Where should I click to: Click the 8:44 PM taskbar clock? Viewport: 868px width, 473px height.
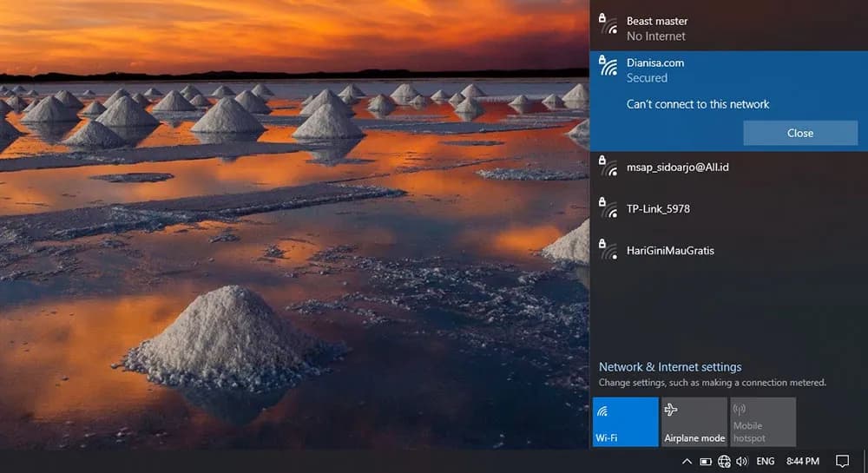click(x=802, y=461)
